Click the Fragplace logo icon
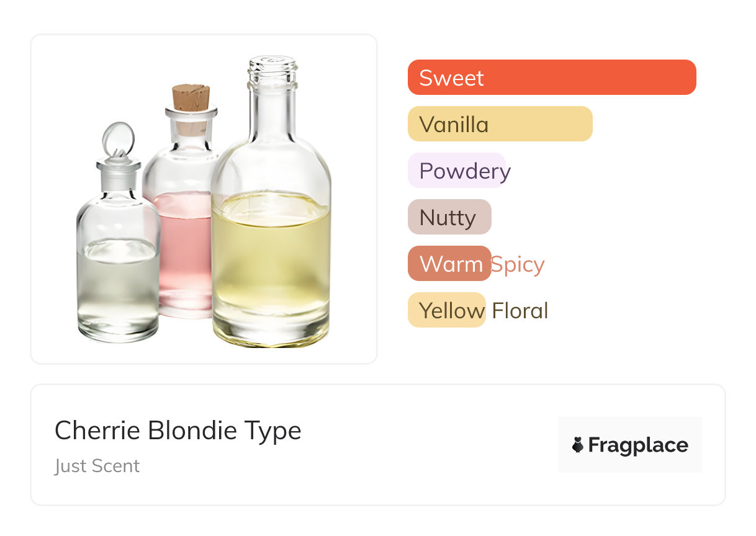 (578, 445)
